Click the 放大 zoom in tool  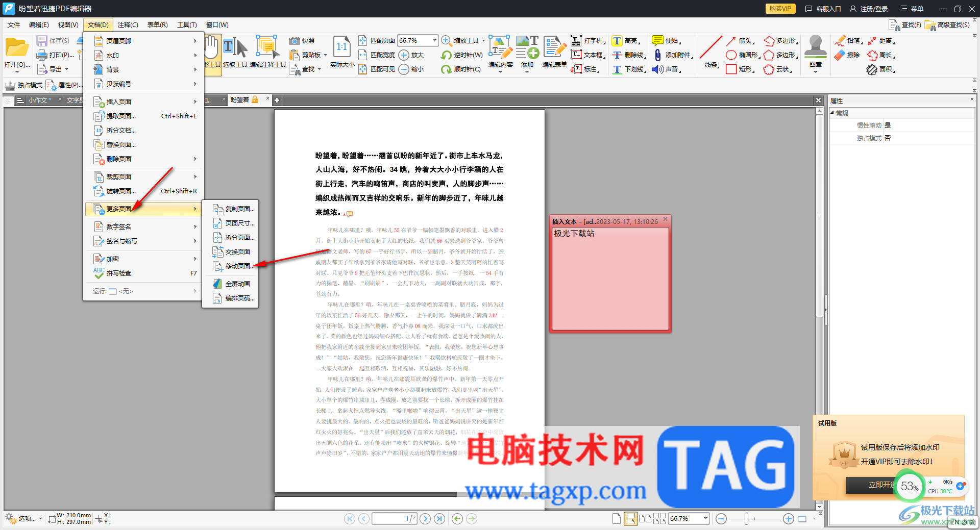tap(411, 55)
